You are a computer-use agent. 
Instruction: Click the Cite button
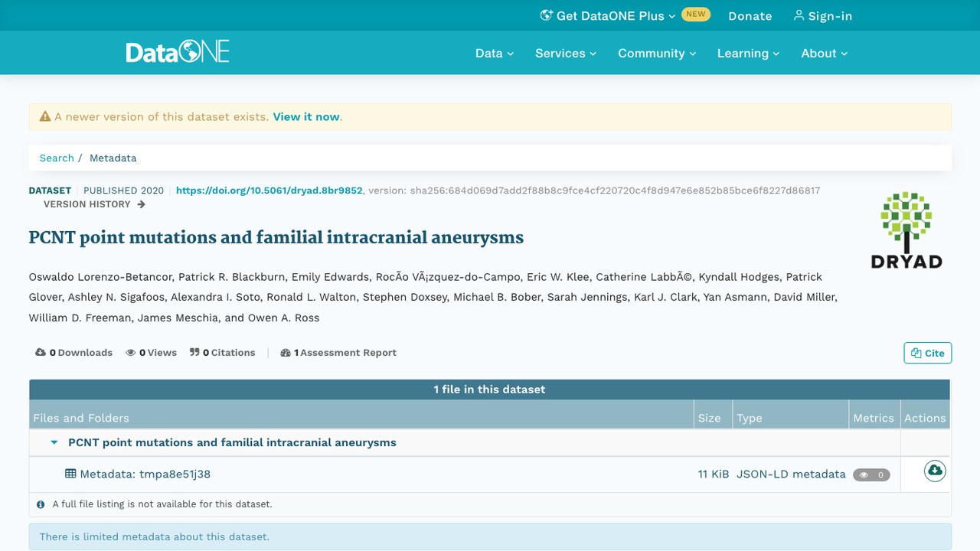coord(928,353)
